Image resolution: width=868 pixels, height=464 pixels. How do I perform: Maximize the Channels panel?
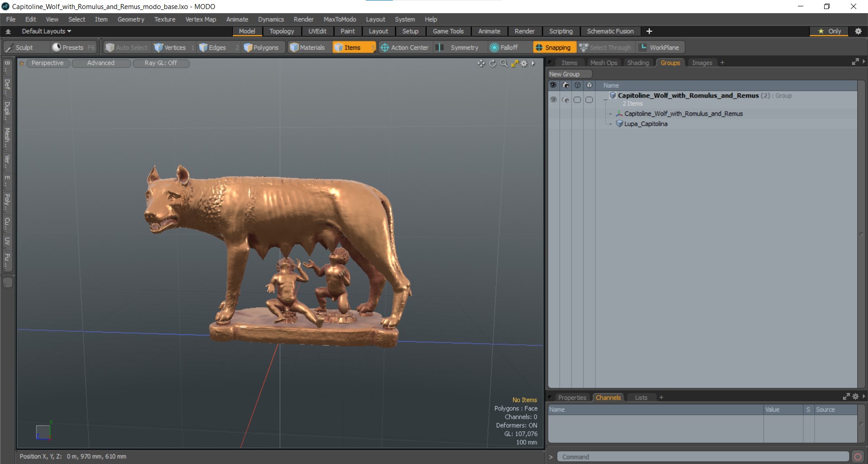tap(846, 396)
